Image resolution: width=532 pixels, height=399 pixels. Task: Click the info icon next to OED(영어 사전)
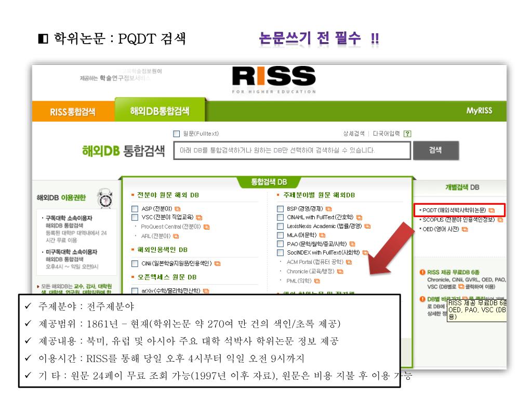pos(465,229)
